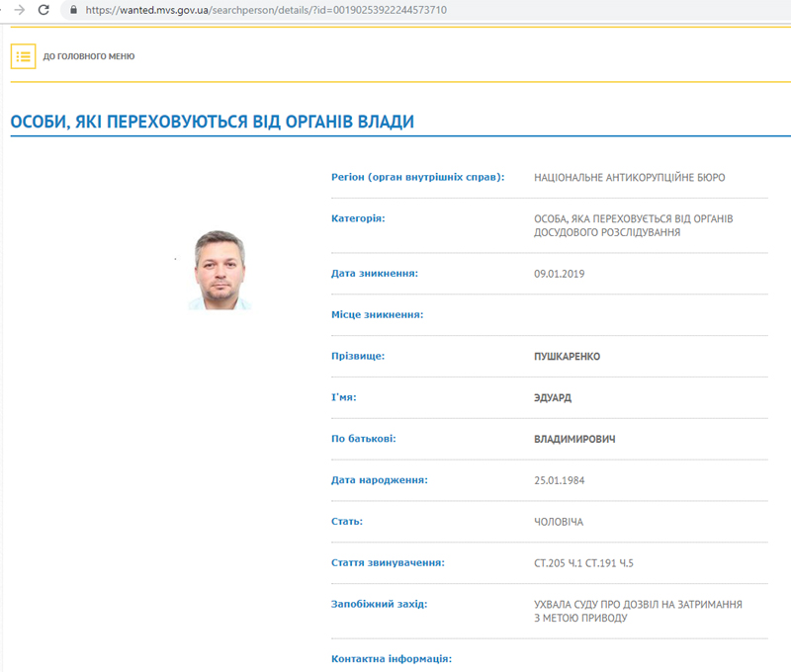
Task: Click the 'Категорія' field label
Action: (x=358, y=217)
